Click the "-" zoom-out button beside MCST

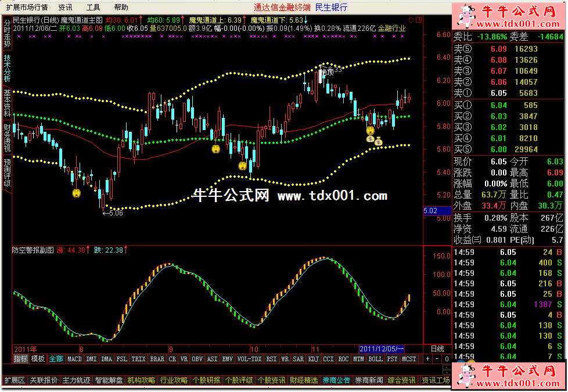point(436,359)
